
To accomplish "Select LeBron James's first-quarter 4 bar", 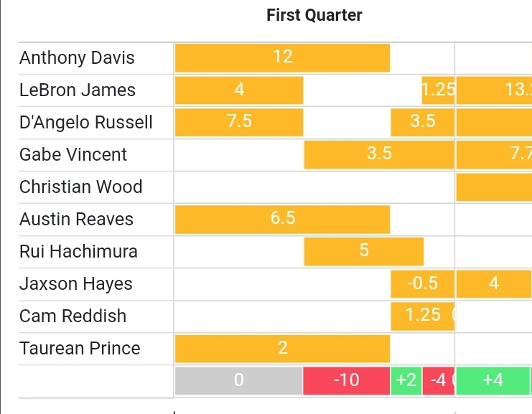I will click(239, 90).
